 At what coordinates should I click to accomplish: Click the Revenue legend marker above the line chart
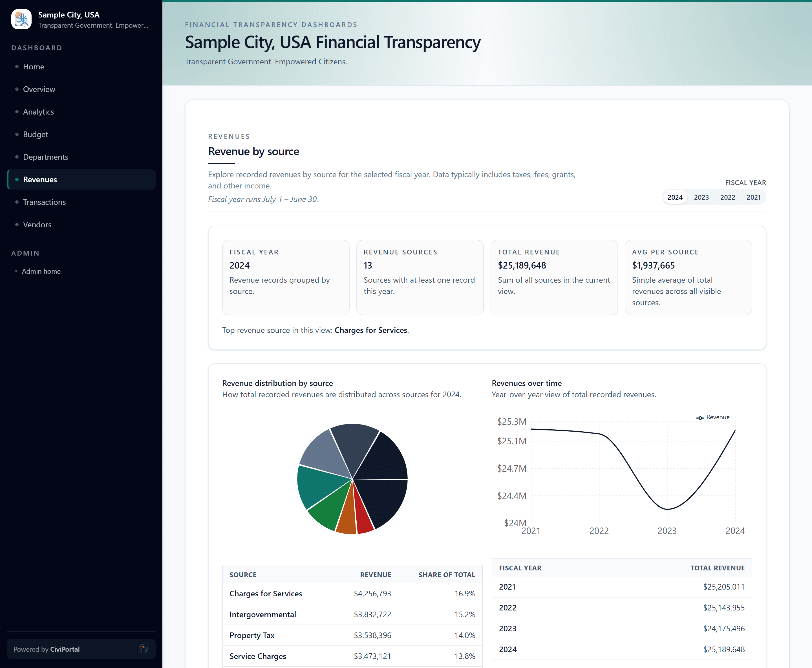(x=700, y=417)
